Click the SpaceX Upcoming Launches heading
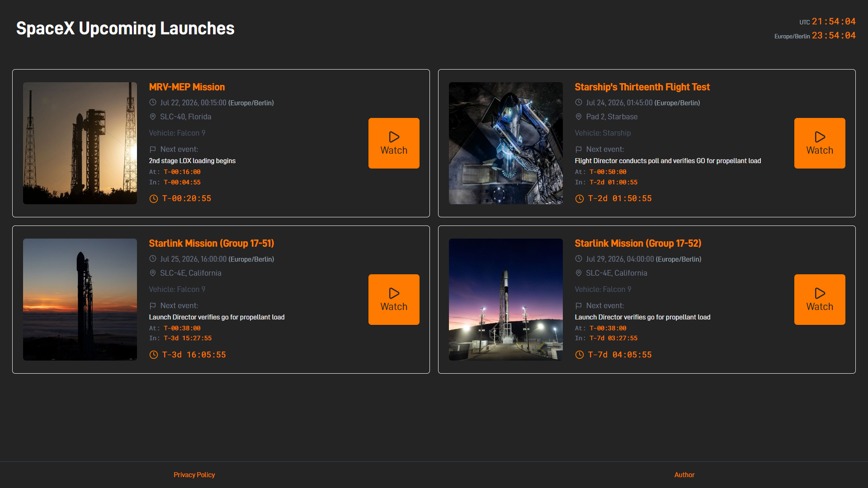Viewport: 868px width, 488px height. 125,28
